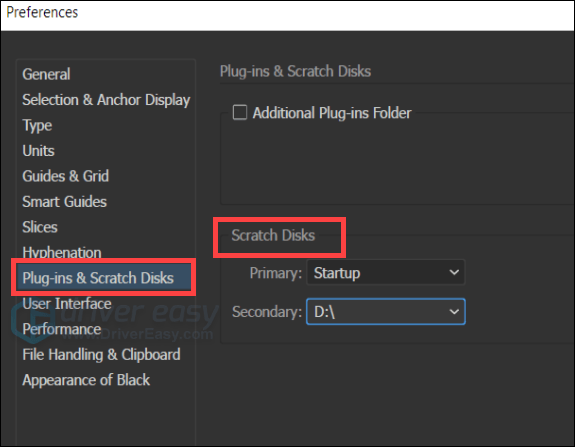Open the Units preferences section
This screenshot has height=447, width=575.
[38, 151]
